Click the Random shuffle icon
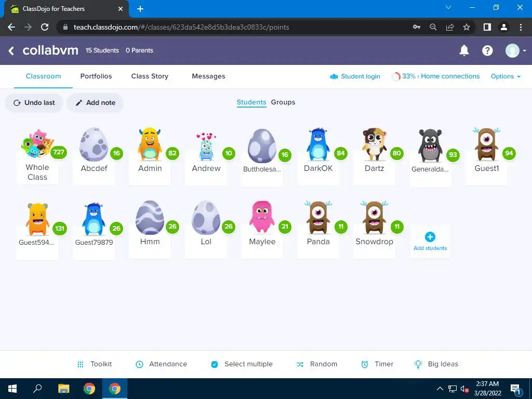Viewport: 532px width, 399px height. click(x=300, y=364)
